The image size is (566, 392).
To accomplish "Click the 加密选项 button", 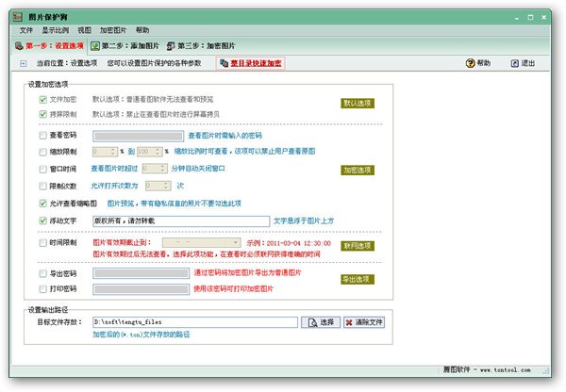I will tap(358, 171).
